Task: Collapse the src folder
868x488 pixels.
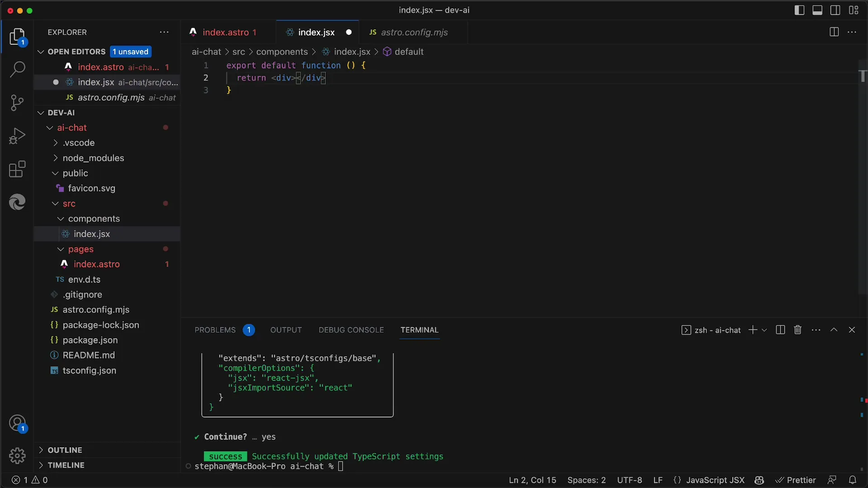Action: (55, 204)
